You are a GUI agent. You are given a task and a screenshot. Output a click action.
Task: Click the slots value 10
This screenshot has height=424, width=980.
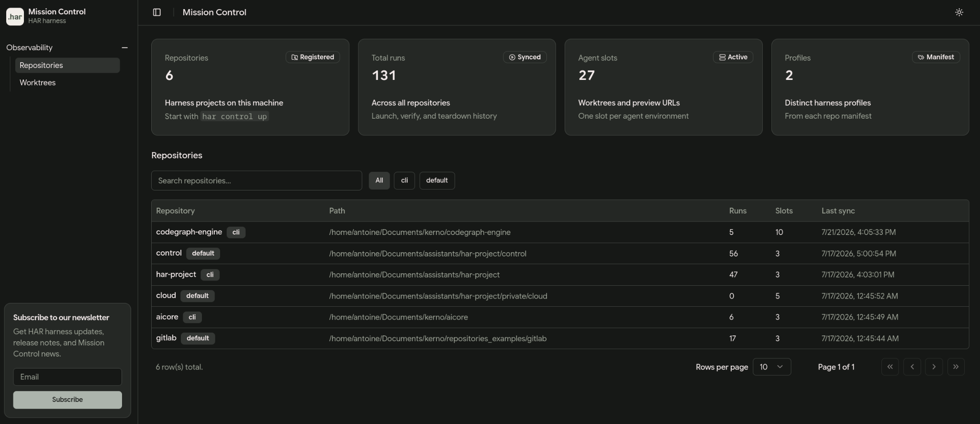(x=779, y=233)
